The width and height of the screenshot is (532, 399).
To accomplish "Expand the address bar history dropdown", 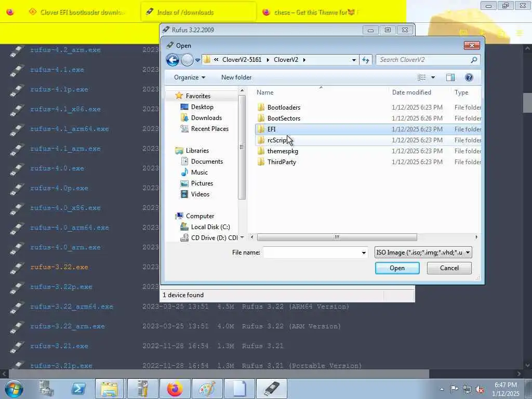I will 354,60.
